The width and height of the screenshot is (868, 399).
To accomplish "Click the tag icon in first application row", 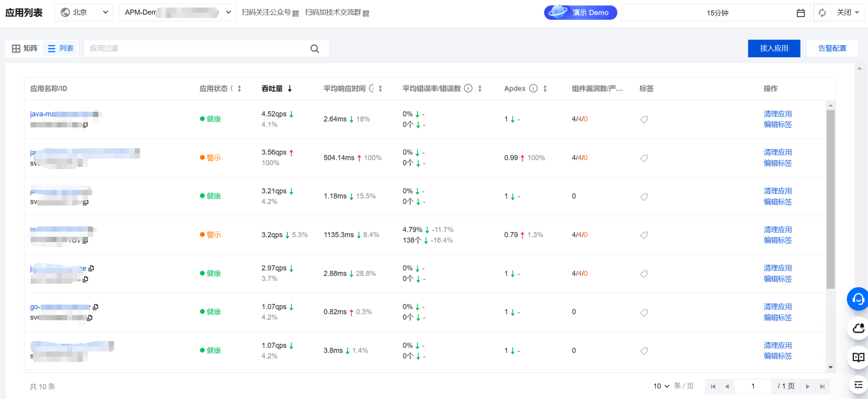I will [644, 119].
